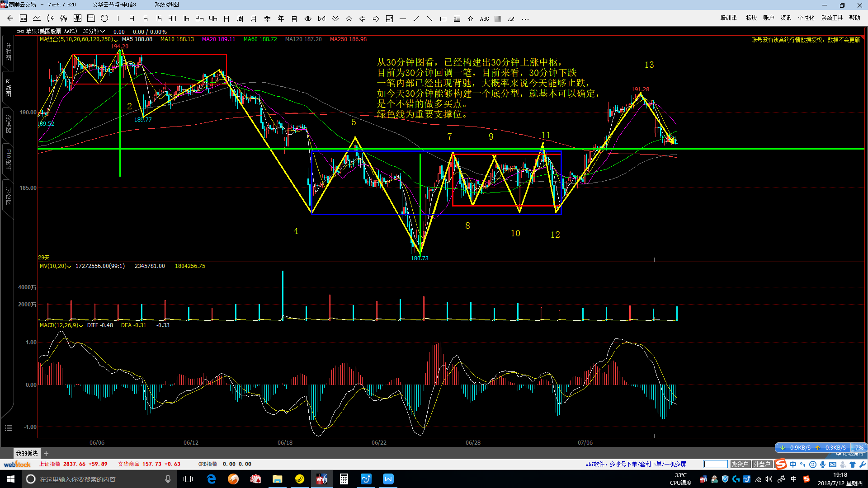Viewport: 868px width, 488px height.
Task: Open the 资讯 menu
Action: [x=786, y=18]
